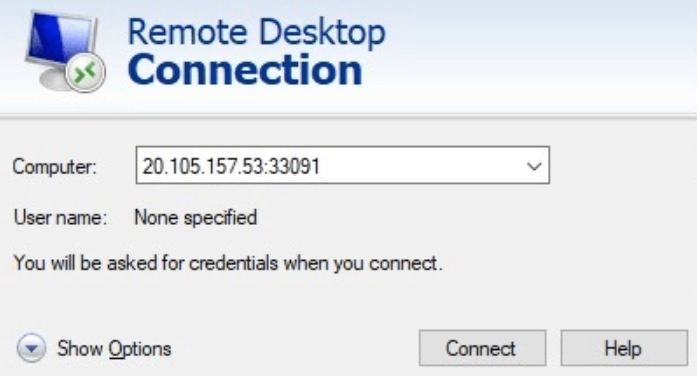Open Help for Remote Desktop Connection
Viewport: 697px width, 376px height.
[x=624, y=348]
